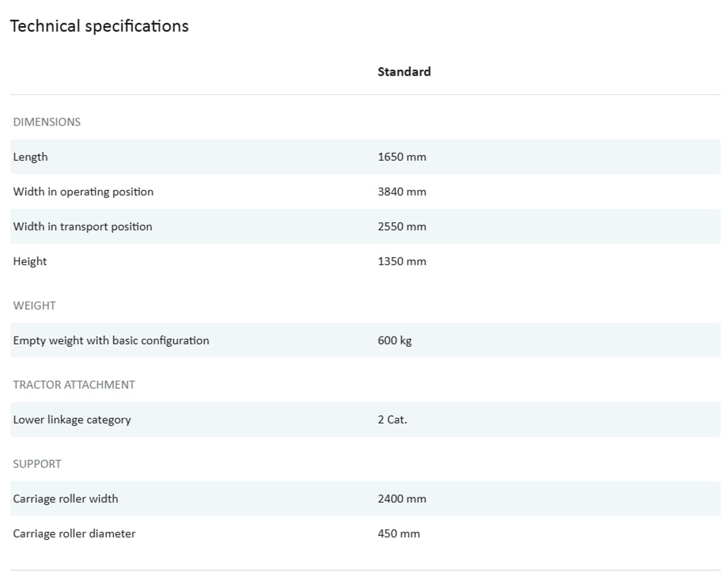Click the Width in transport position label
This screenshot has height=573, width=728.
83,226
